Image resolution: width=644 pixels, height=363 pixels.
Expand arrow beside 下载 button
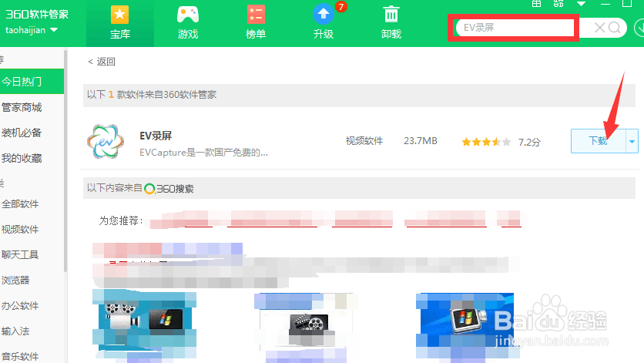click(x=632, y=141)
